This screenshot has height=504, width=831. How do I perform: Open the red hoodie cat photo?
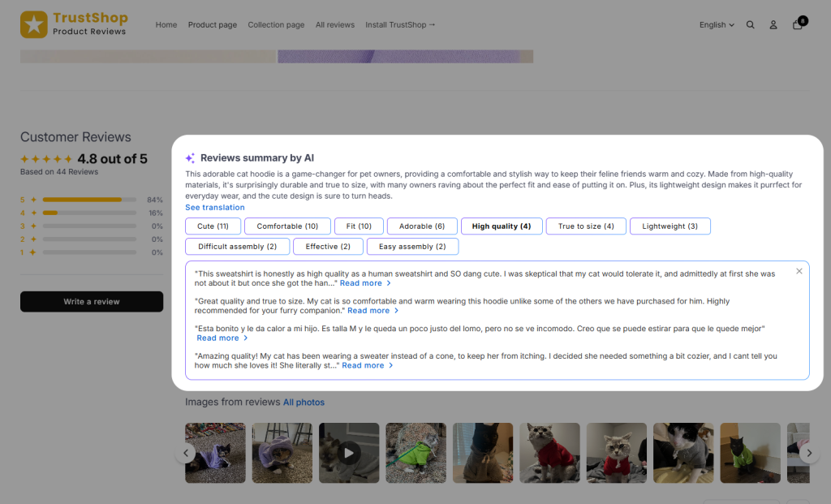(x=549, y=453)
